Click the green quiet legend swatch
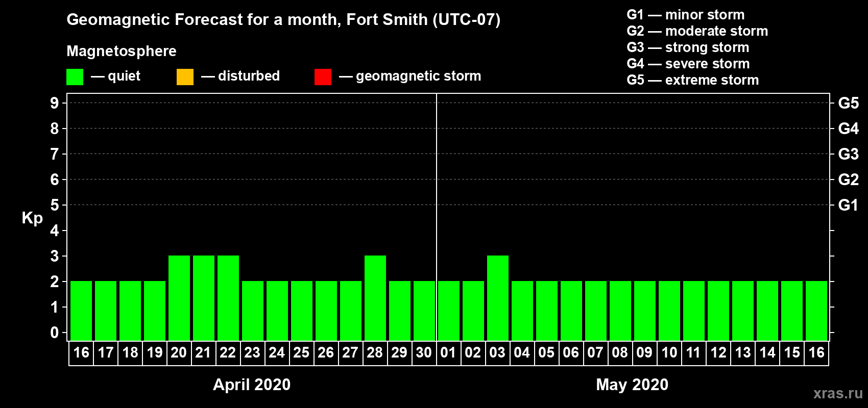This screenshot has height=408, width=868. 75,77
